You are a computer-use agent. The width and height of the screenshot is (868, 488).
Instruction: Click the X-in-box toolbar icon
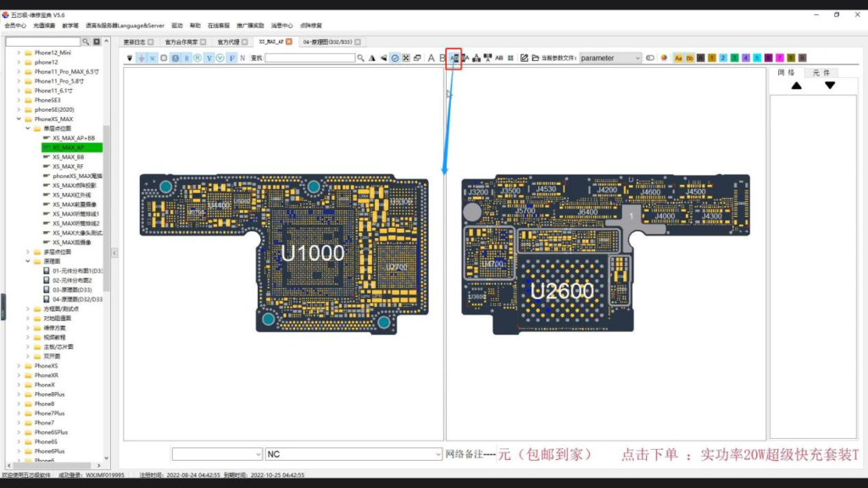(x=406, y=58)
